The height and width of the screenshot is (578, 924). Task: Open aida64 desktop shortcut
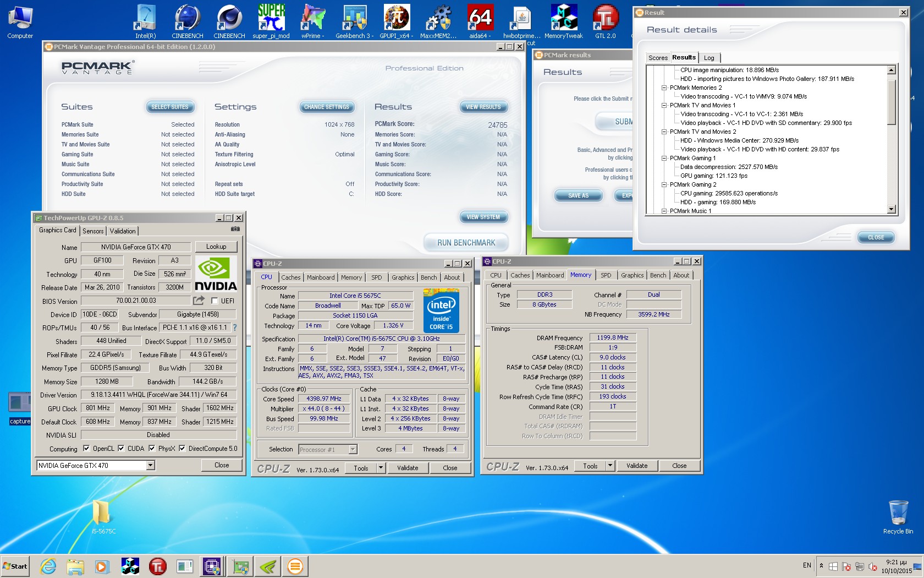[x=480, y=22]
